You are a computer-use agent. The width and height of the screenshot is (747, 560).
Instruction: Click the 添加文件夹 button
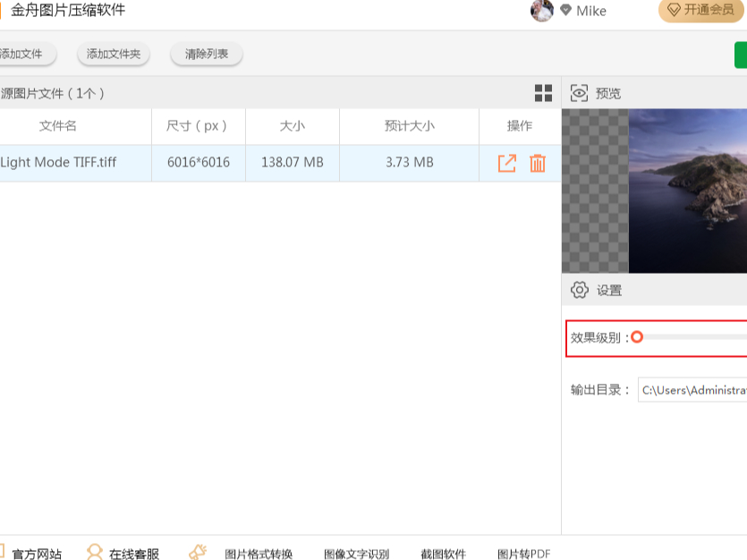(114, 54)
